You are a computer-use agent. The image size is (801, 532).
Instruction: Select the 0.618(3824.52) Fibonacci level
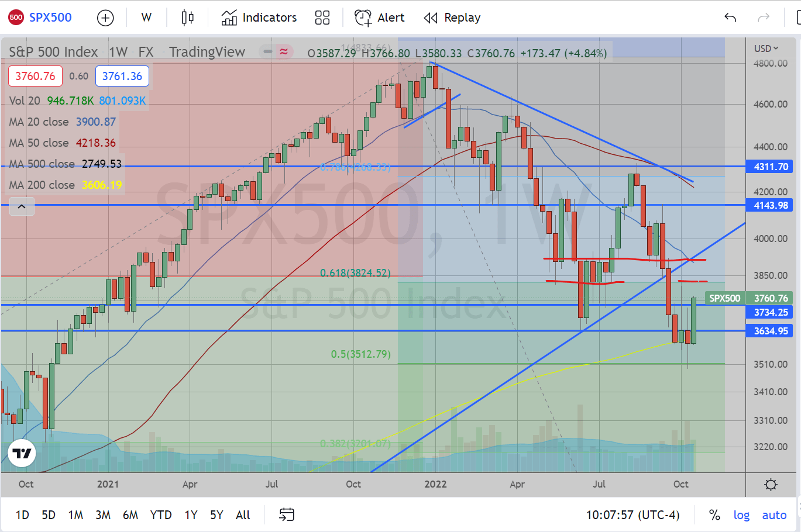click(x=355, y=273)
